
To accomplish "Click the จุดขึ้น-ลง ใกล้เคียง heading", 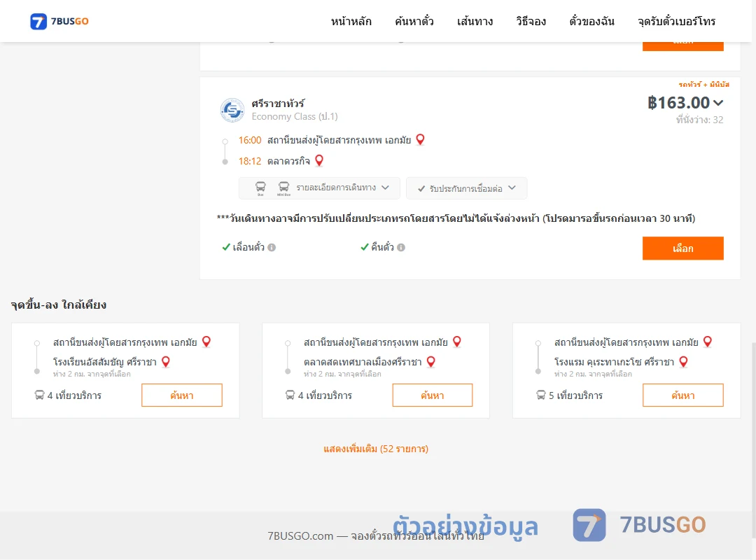I will [59, 304].
